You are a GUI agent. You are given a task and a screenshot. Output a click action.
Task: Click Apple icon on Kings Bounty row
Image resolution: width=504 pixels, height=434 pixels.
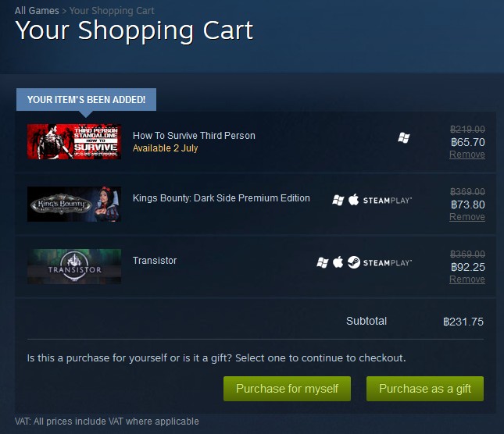pos(353,200)
